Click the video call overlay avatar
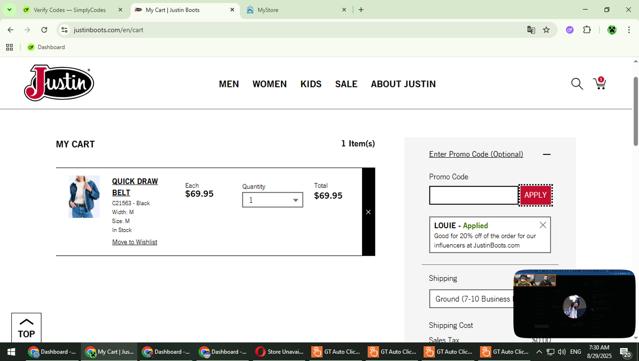This screenshot has height=361, width=639. [x=574, y=306]
